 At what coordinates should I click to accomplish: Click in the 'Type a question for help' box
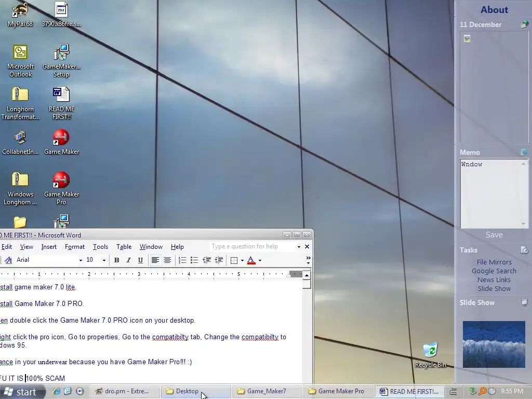coord(253,246)
